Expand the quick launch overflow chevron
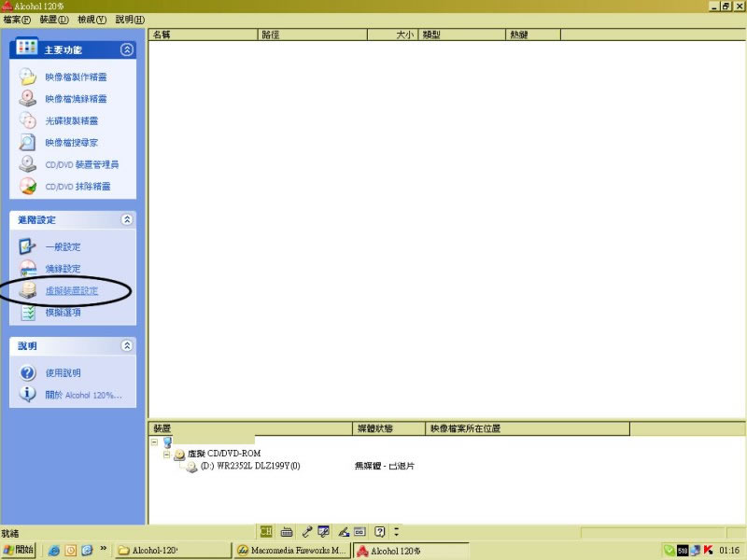747x560 pixels. click(104, 549)
